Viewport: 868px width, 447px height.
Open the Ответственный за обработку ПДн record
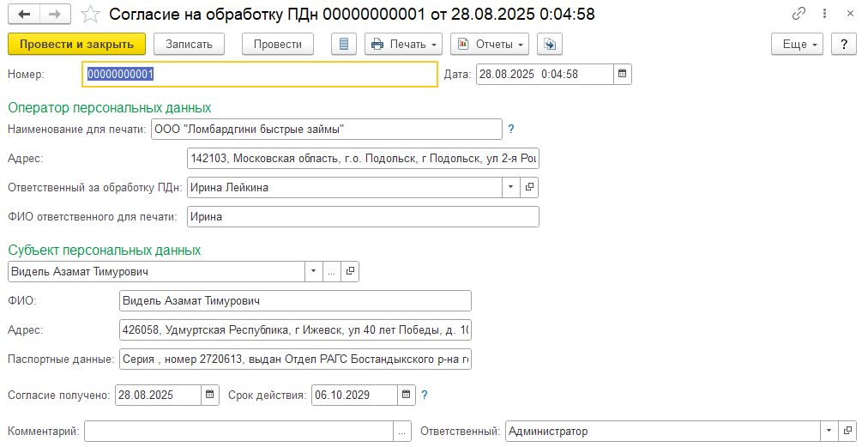(x=530, y=187)
